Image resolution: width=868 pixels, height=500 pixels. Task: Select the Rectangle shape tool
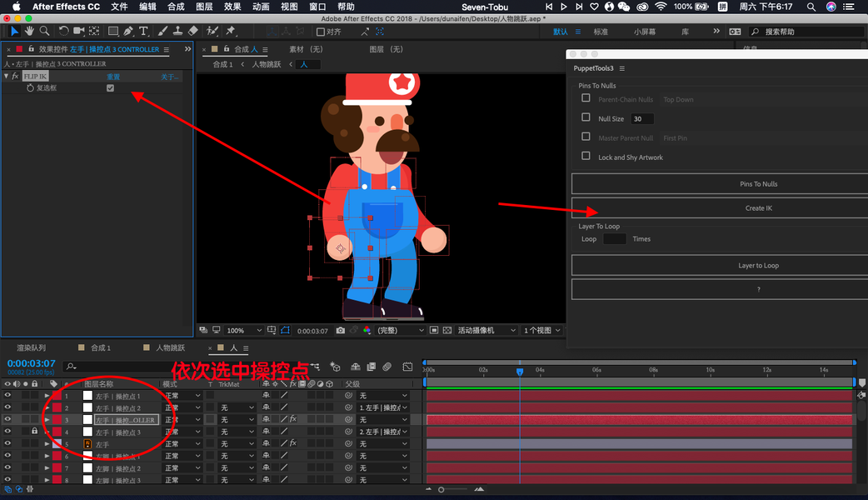pyautogui.click(x=113, y=32)
